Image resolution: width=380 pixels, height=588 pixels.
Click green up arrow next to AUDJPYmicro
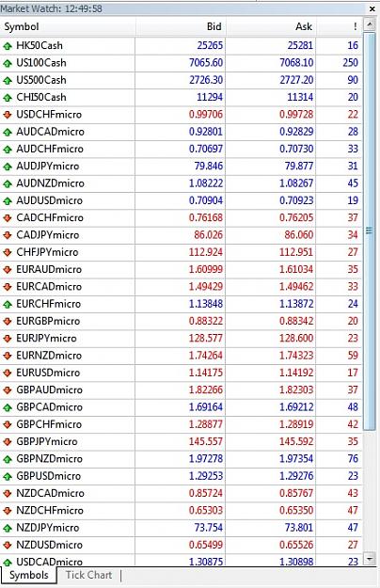(x=8, y=167)
